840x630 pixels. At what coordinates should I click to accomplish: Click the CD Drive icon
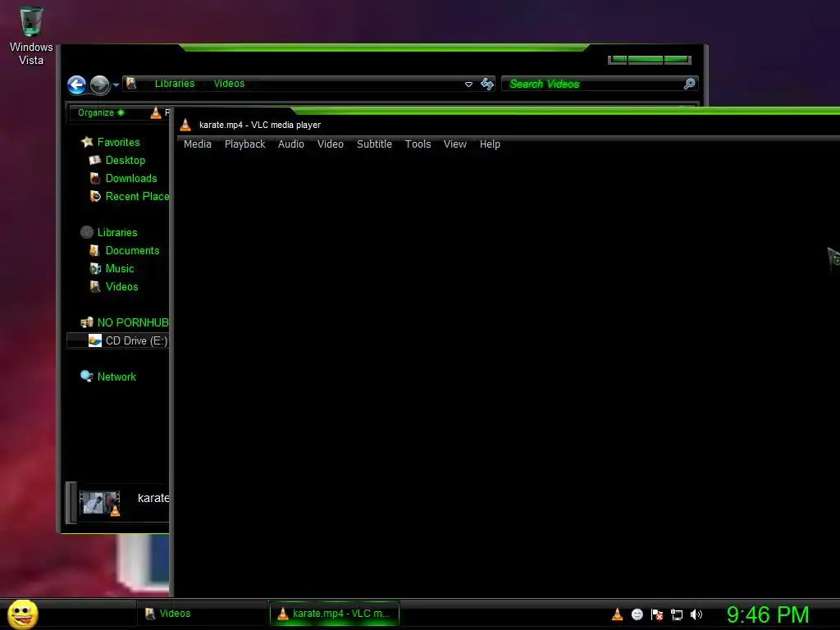[95, 340]
